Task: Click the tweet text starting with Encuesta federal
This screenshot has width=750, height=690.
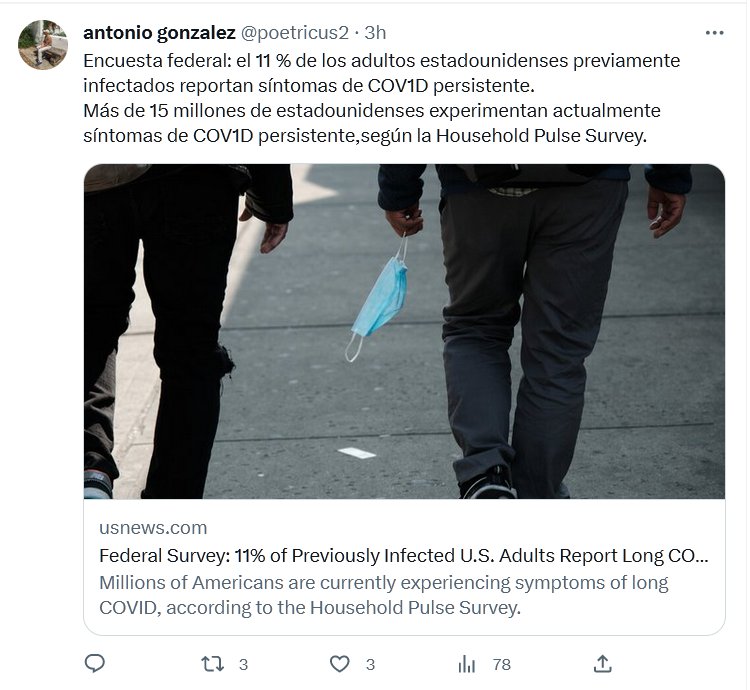Action: [381, 60]
